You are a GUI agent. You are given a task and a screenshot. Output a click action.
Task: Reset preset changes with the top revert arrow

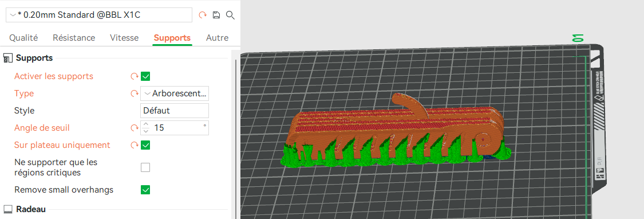203,15
